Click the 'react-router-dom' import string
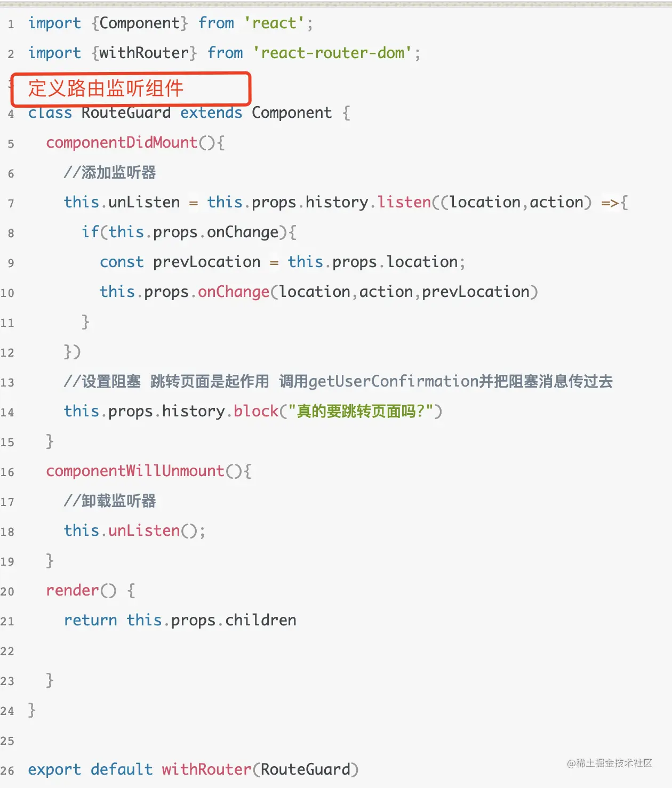The height and width of the screenshot is (788, 672). point(332,53)
